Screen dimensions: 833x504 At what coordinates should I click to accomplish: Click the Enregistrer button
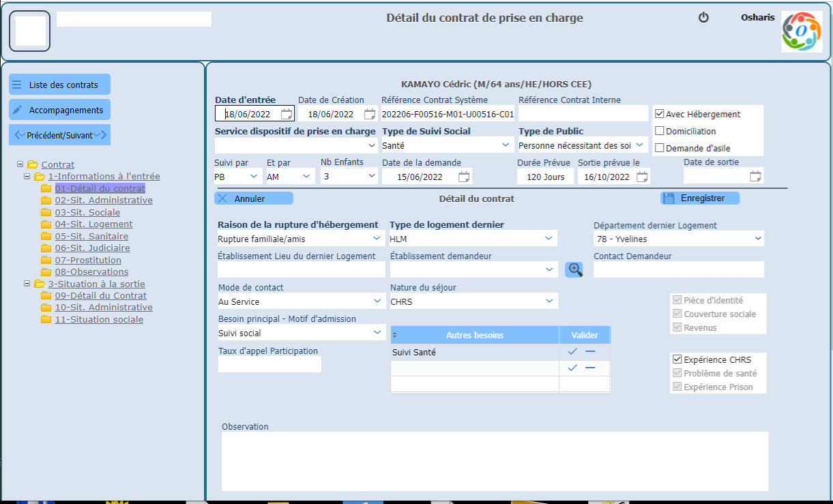click(700, 198)
